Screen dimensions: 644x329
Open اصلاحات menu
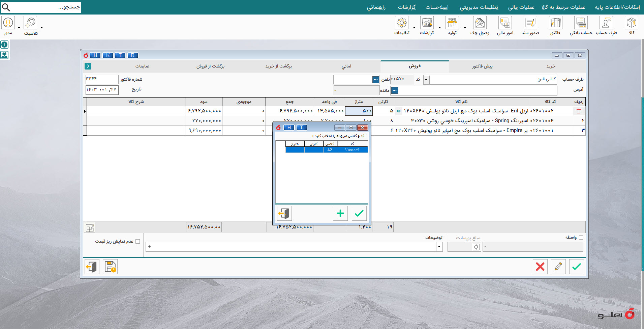tap(437, 7)
